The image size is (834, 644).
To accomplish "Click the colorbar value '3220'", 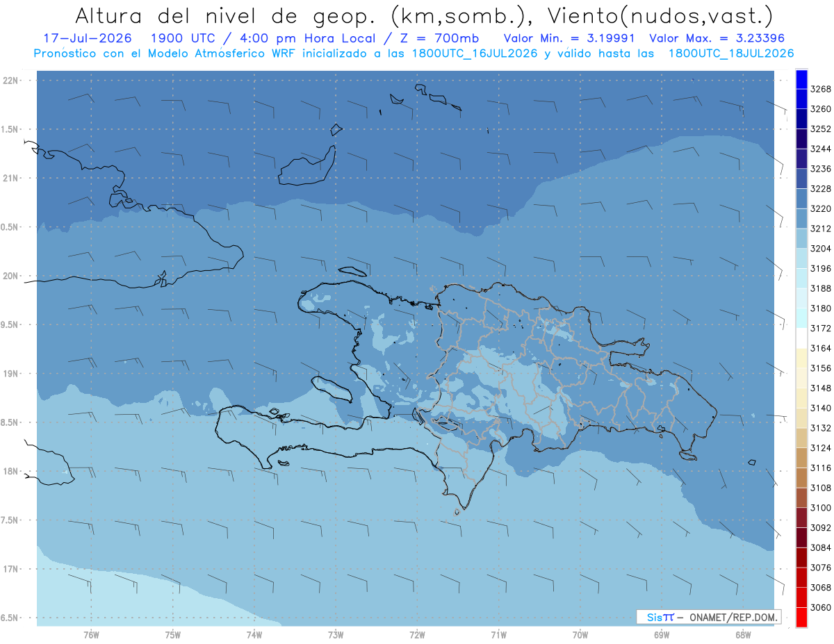I will (821, 208).
